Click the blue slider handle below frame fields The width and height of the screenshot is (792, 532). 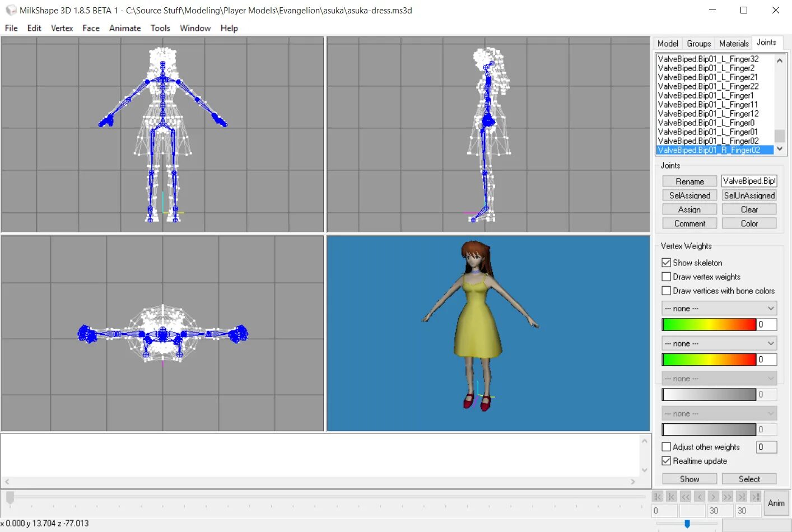(687, 524)
